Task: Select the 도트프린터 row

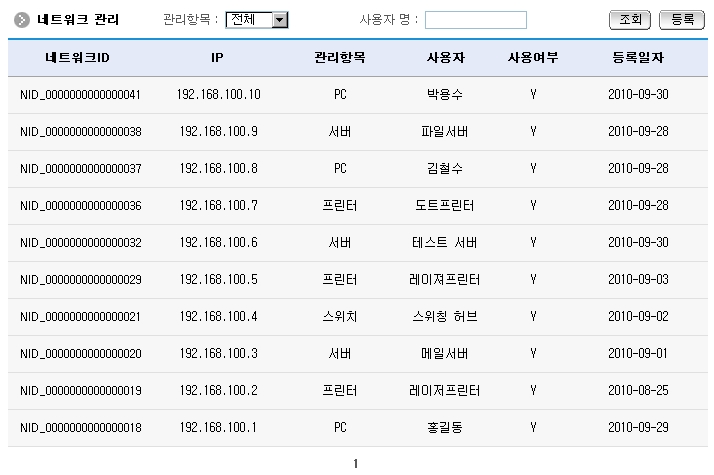Action: pyautogui.click(x=444, y=206)
